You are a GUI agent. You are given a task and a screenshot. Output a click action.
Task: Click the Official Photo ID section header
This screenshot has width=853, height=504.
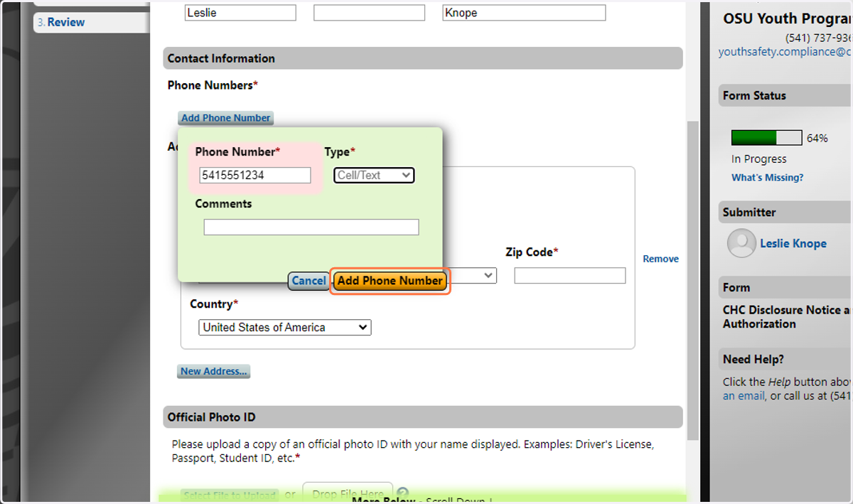coord(423,417)
